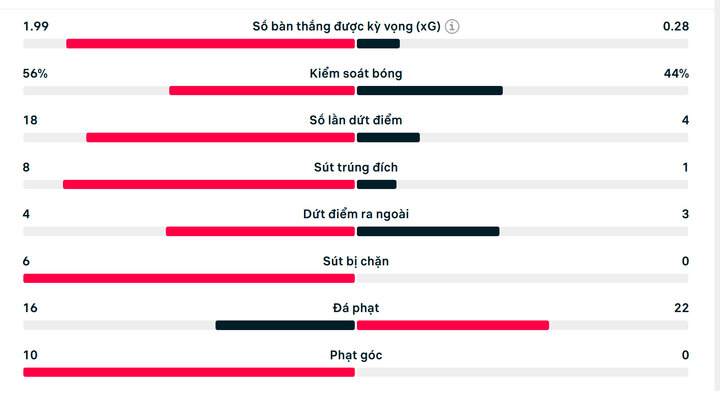Select the 'Kiểm soát bóng' label
720x411 pixels.
tap(356, 73)
